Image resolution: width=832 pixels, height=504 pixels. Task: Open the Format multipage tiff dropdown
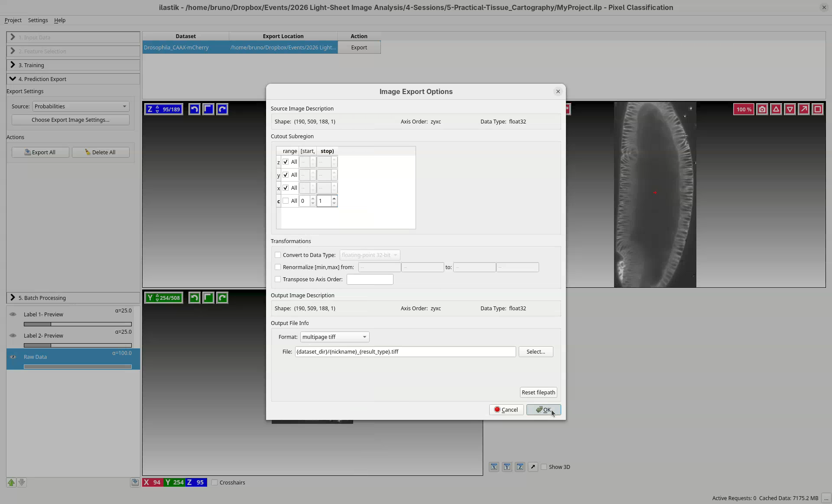[x=335, y=337]
